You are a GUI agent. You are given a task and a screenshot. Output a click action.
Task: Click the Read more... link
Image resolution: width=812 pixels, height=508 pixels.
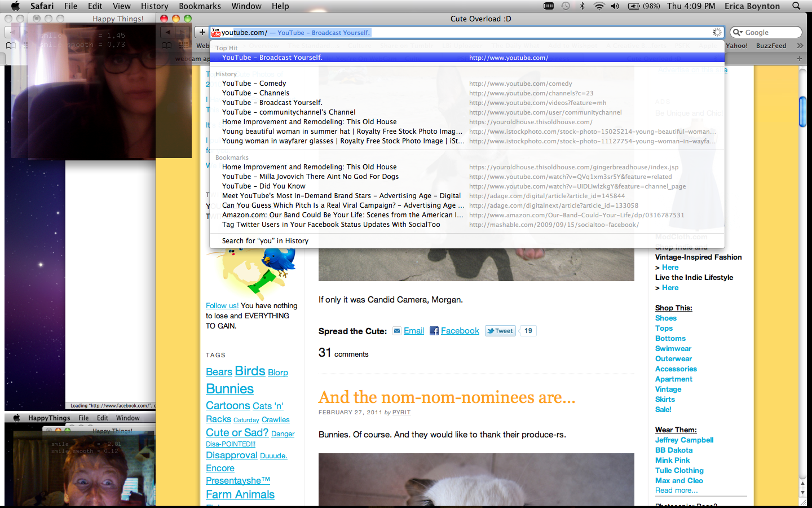point(677,490)
